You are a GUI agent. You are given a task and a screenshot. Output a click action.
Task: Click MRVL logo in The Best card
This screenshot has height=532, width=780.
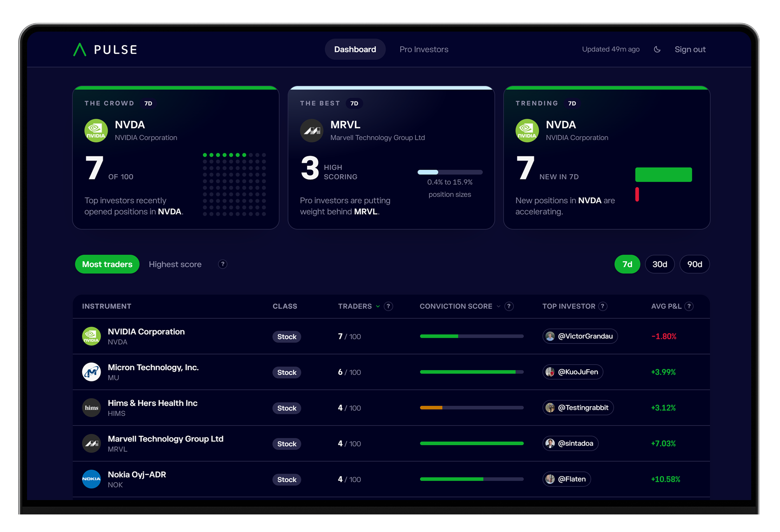click(x=312, y=131)
